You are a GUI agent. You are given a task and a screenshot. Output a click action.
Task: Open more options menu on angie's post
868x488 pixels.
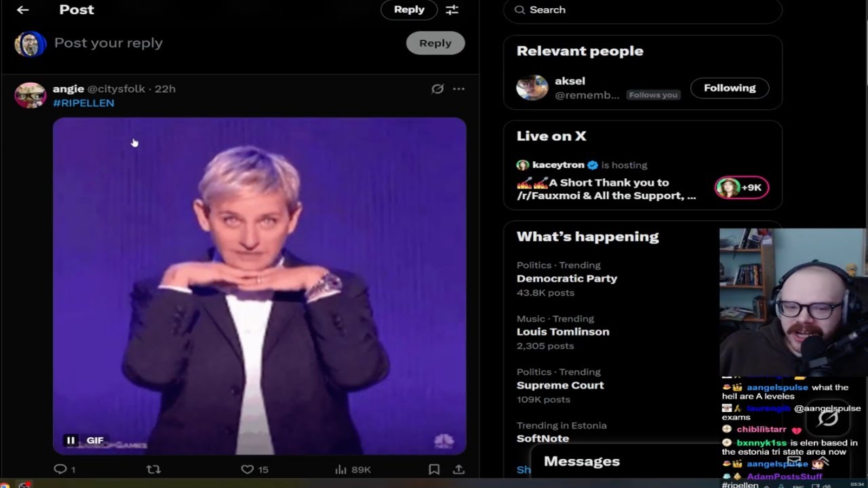click(x=458, y=89)
